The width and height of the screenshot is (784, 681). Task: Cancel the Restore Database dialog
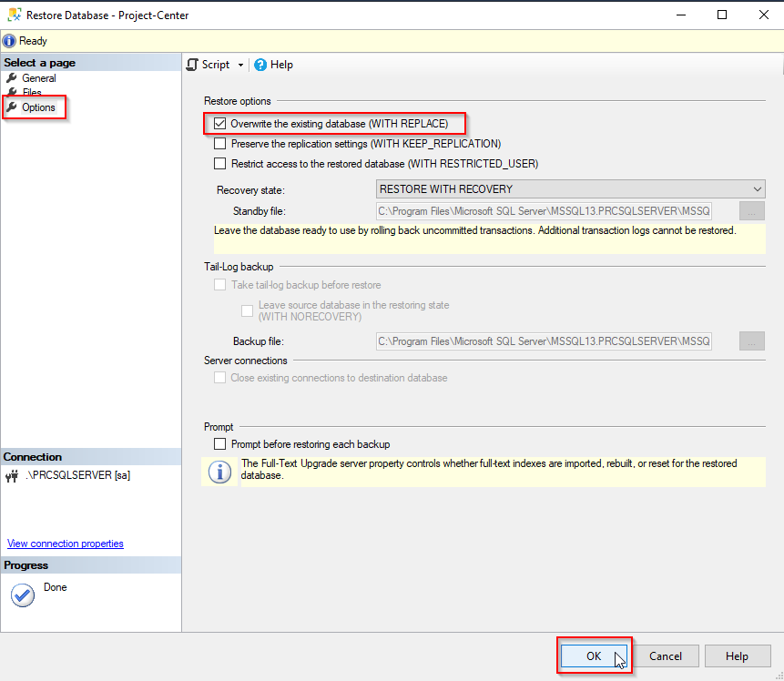[666, 656]
